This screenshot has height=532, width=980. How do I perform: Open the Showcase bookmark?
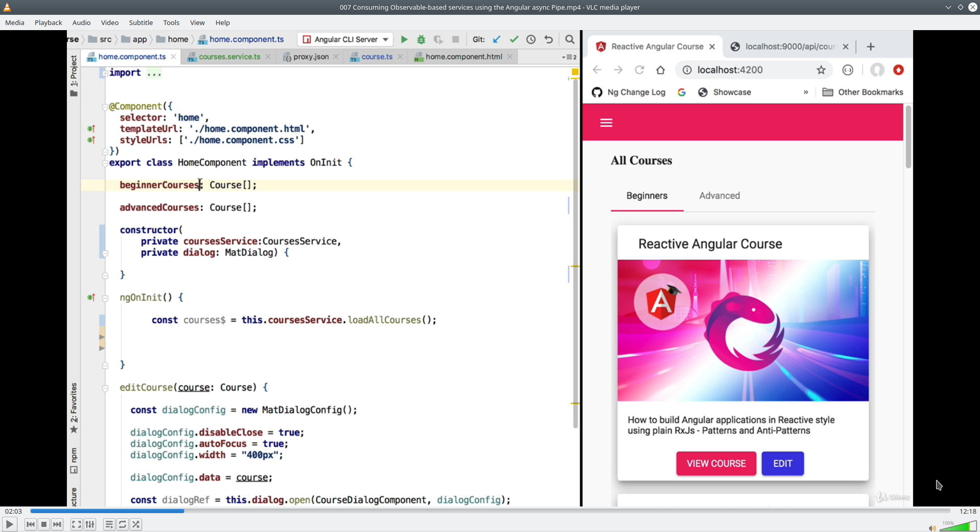(x=725, y=92)
